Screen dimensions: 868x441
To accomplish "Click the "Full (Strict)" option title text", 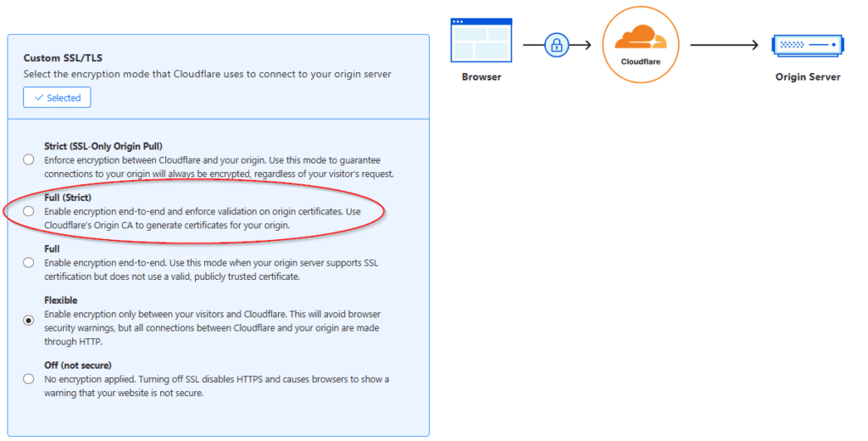I will [x=68, y=198].
